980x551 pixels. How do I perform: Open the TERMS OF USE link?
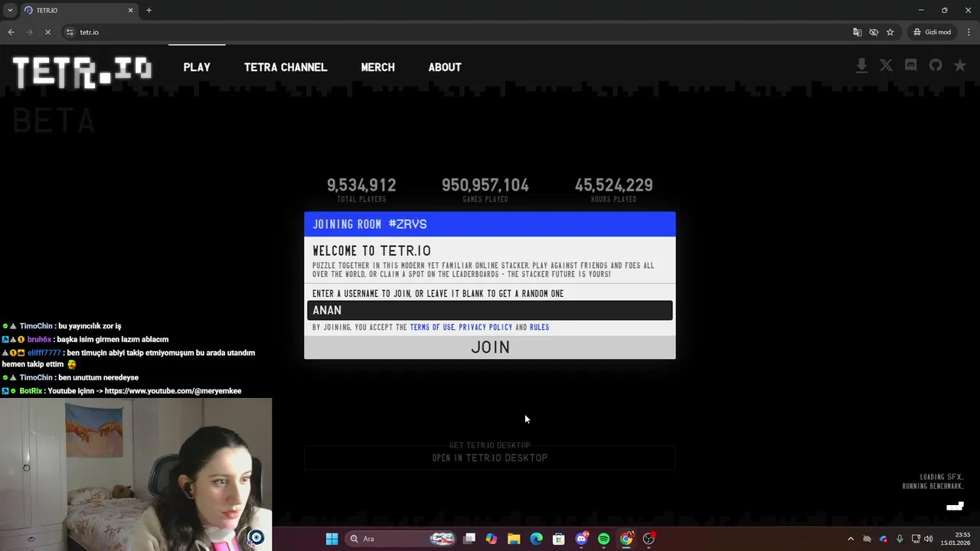432,328
